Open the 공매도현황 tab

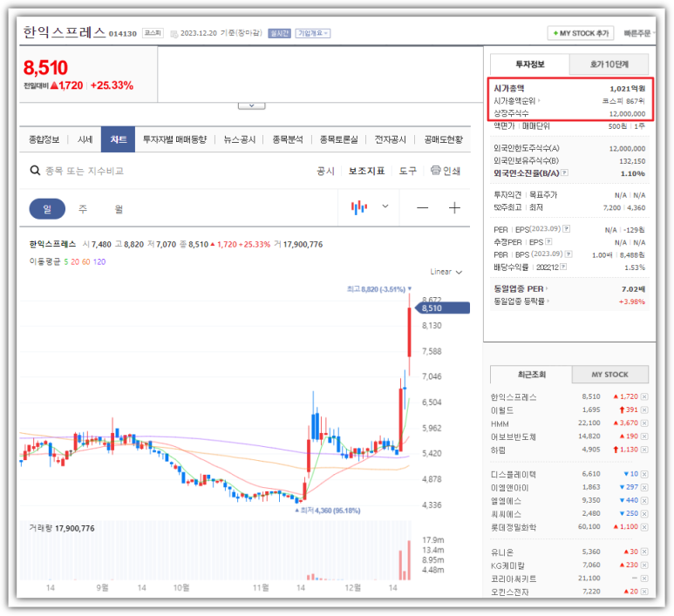pyautogui.click(x=443, y=139)
